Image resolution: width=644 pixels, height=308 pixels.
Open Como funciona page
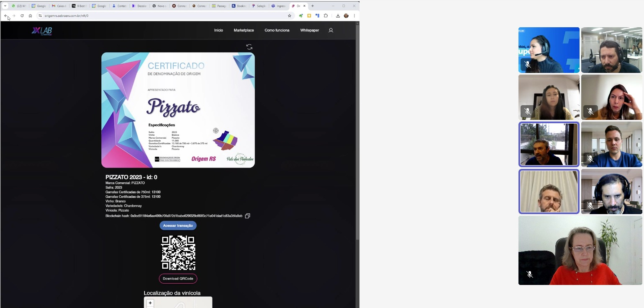277,30
